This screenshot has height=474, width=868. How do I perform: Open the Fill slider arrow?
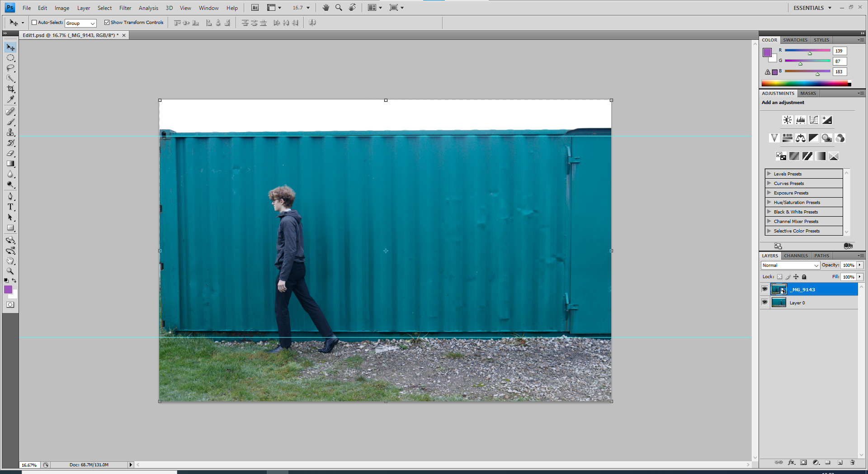click(860, 277)
